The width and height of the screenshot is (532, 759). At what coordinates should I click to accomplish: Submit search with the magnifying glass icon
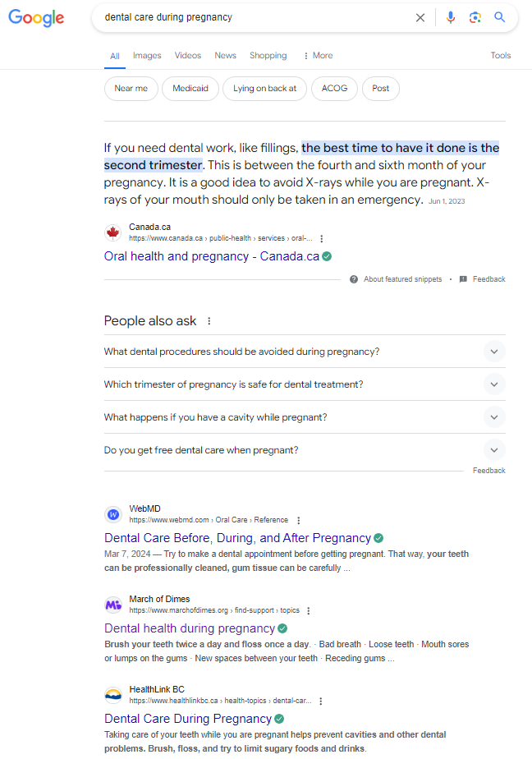pos(499,17)
